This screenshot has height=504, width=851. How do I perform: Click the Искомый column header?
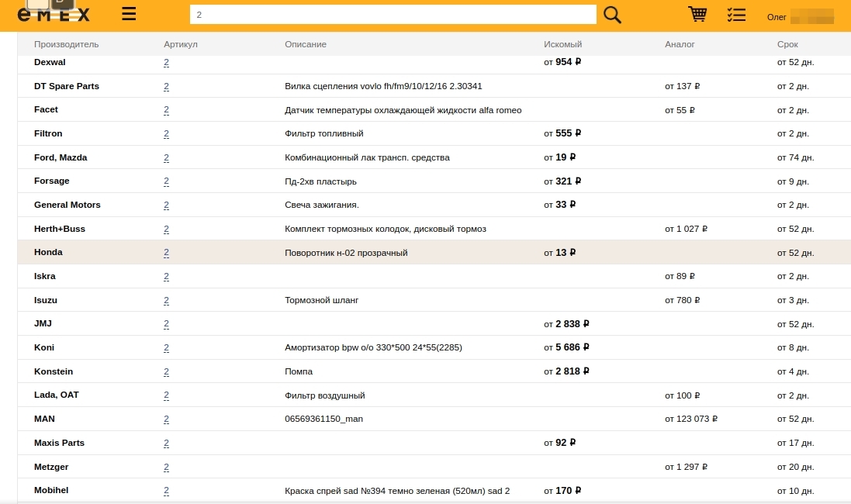[x=563, y=44]
